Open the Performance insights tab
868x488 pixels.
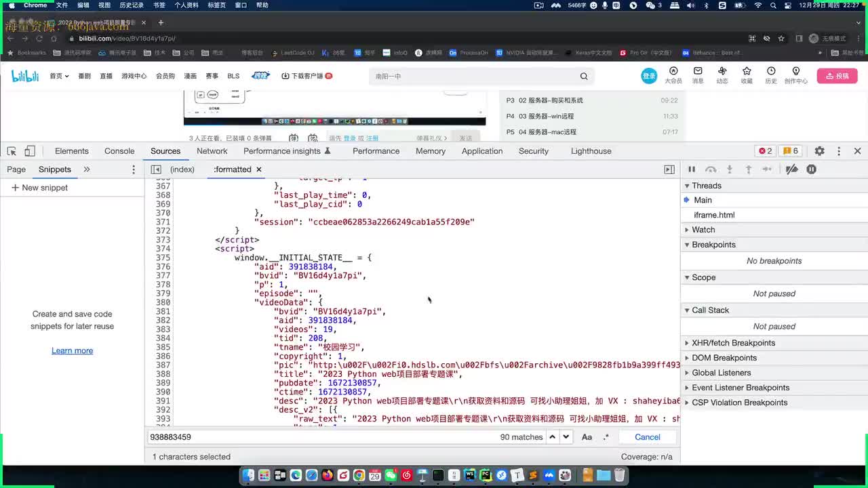pos(287,151)
